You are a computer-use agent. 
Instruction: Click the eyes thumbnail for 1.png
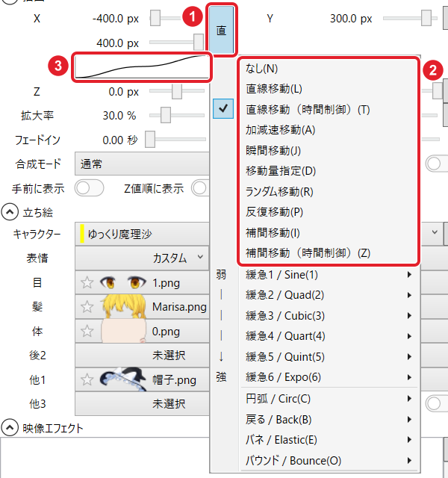point(123,282)
